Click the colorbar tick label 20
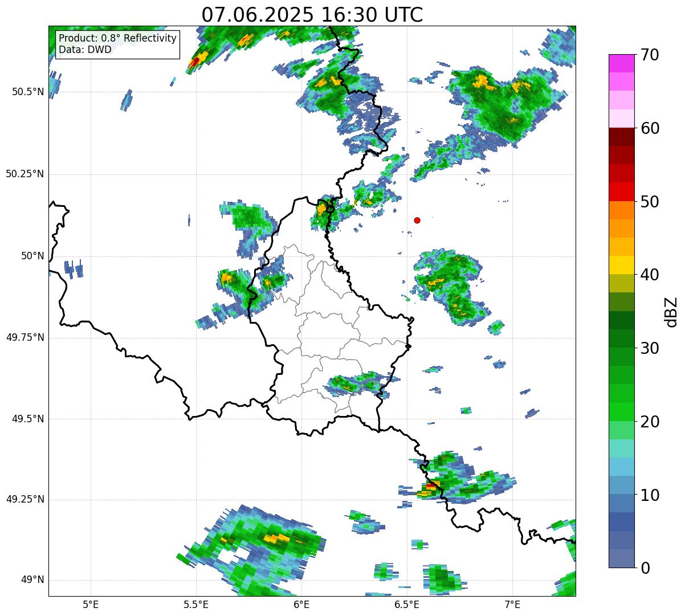This screenshot has height=616, width=685. 649,422
